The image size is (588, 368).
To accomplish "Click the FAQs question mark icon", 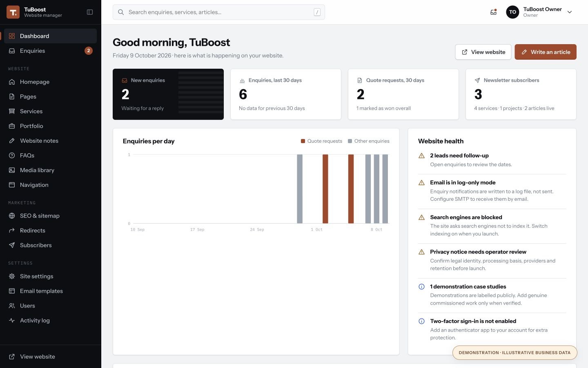I will pyautogui.click(x=12, y=155).
